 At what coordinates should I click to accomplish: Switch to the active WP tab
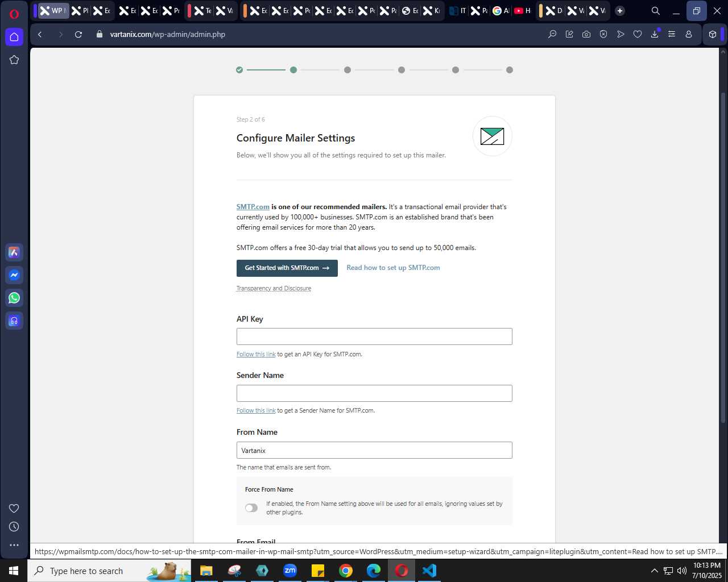tap(53, 11)
